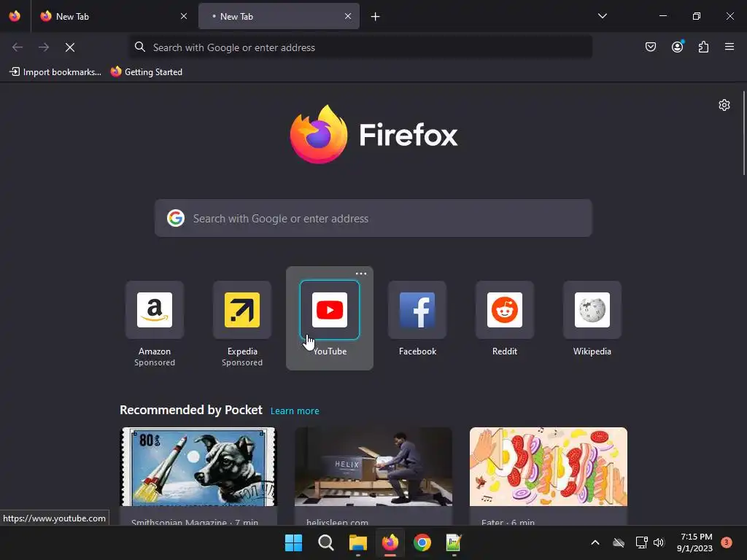The width and height of the screenshot is (747, 560).
Task: Close the first New Tab
Action: (184, 16)
